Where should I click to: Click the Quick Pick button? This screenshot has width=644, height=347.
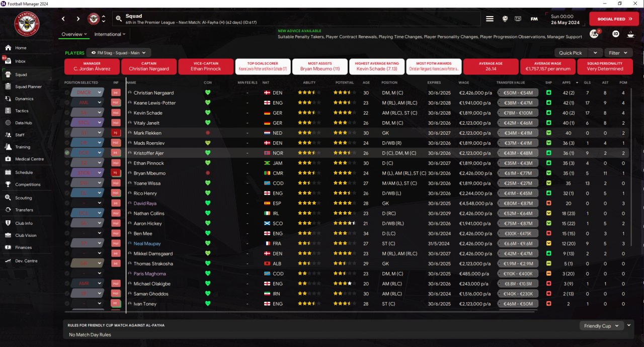[x=571, y=53]
